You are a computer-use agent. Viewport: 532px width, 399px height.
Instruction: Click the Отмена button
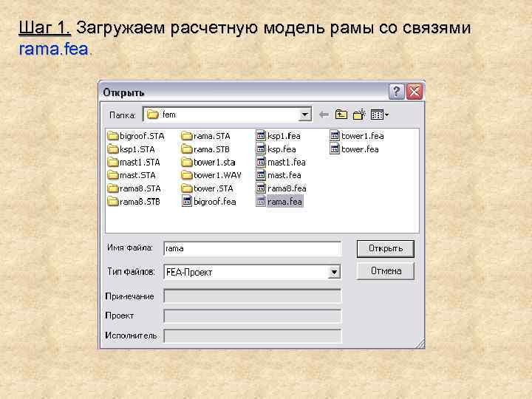tap(386, 271)
